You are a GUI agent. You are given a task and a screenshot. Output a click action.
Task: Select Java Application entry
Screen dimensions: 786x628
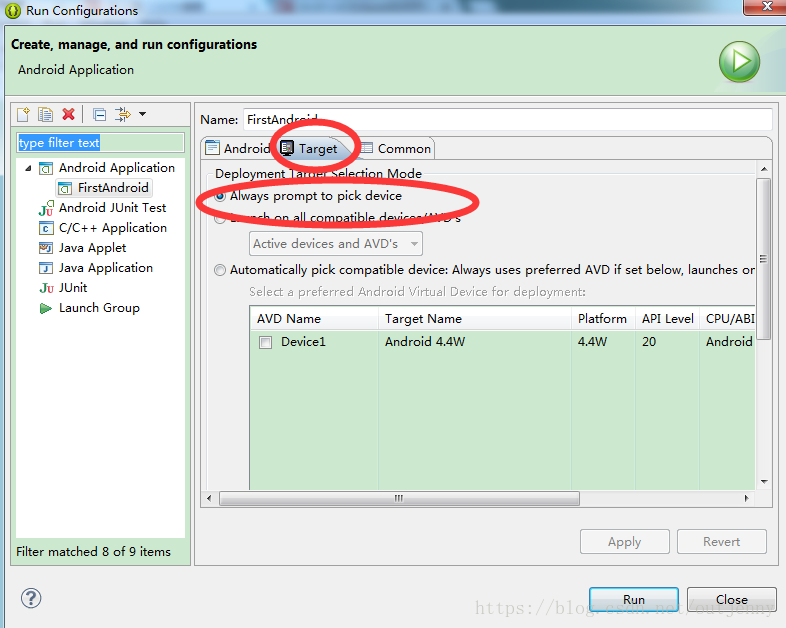point(106,268)
